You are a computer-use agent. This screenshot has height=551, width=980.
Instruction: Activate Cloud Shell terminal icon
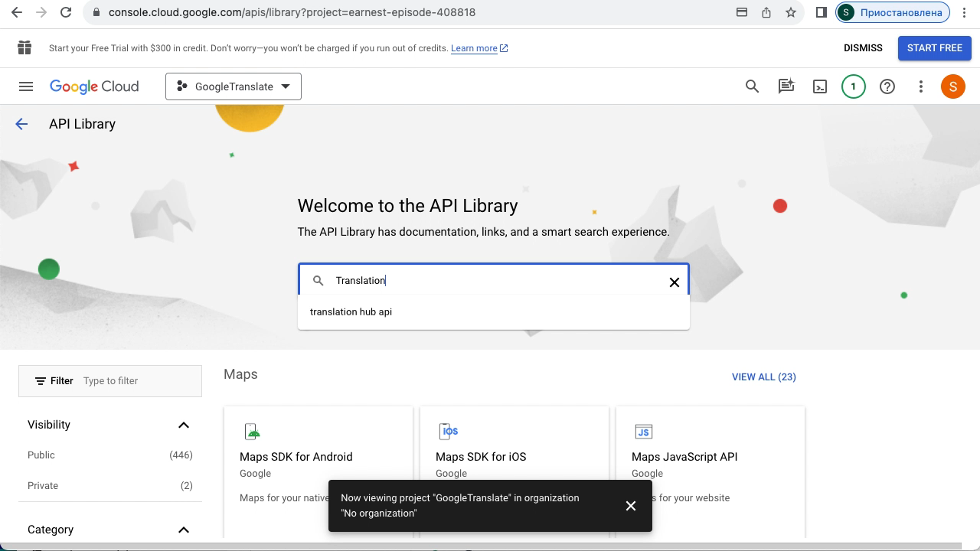click(x=819, y=86)
